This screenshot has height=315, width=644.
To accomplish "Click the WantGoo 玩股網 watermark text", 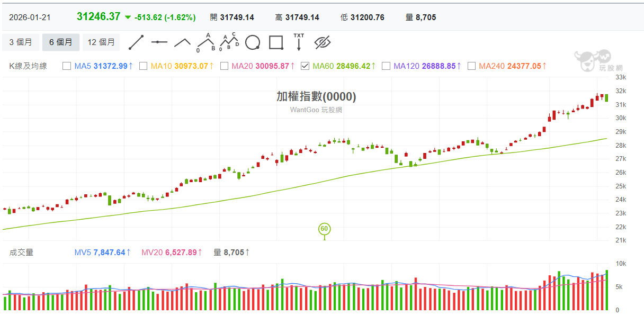I will (x=316, y=110).
